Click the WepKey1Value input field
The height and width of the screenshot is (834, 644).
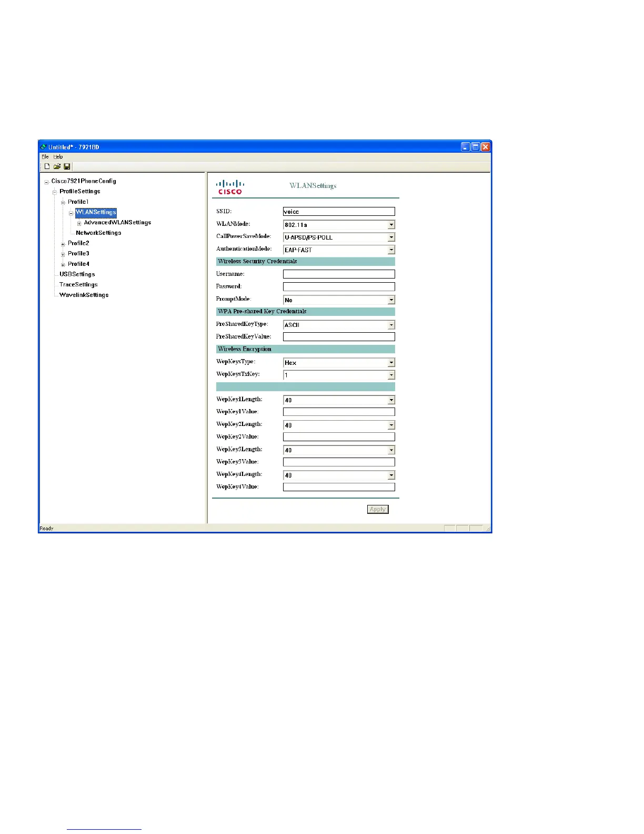click(x=339, y=412)
